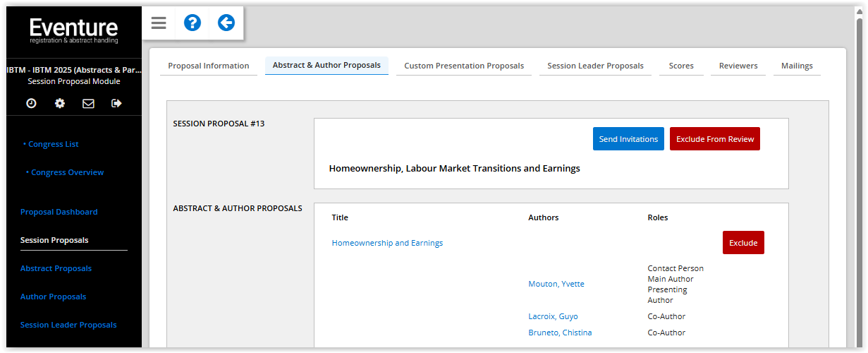This screenshot has width=868, height=353.
Task: Open the hamburger menu icon
Action: click(159, 23)
